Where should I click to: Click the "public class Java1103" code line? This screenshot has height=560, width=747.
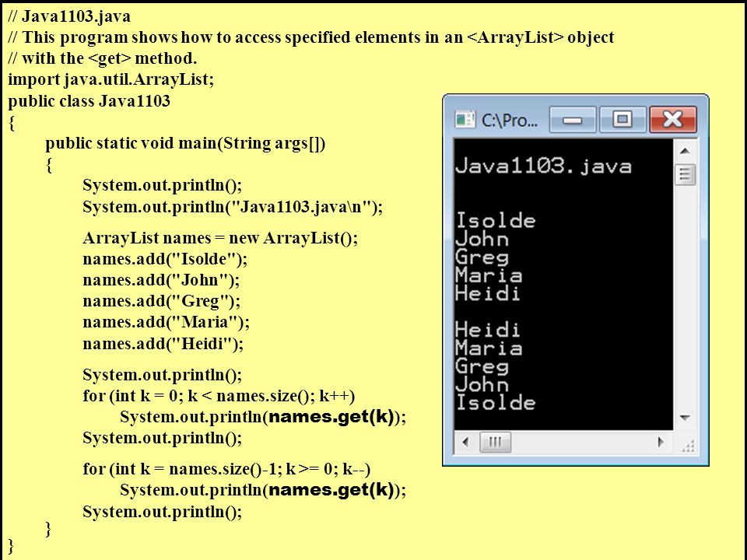(89, 101)
